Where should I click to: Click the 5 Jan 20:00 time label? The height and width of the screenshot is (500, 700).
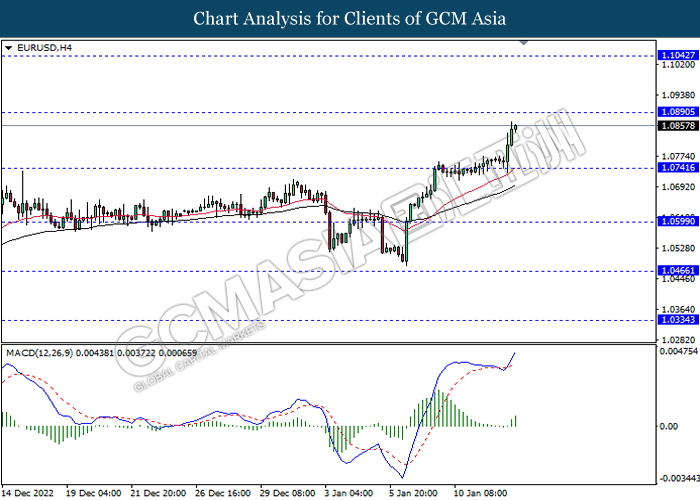[x=413, y=493]
